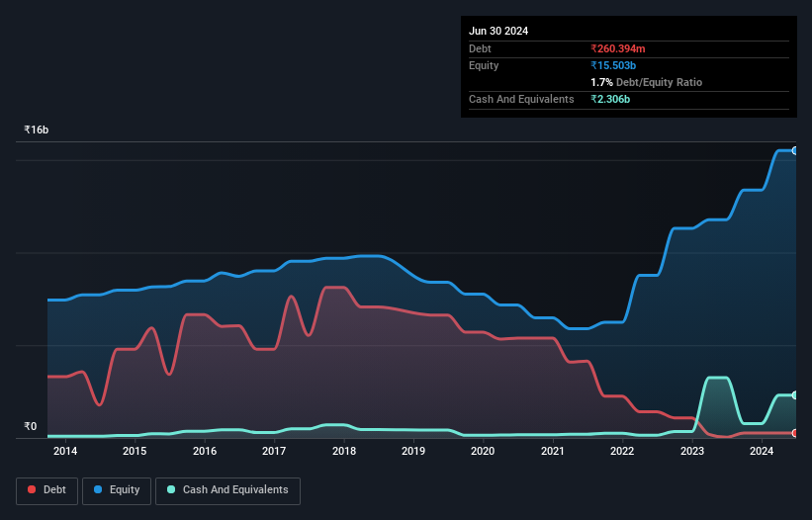Click the Jun 30 2024 tooltip date
Viewport: 812px width, 520px height.
pyautogui.click(x=498, y=31)
